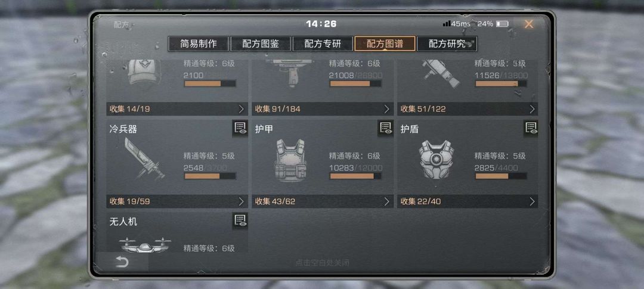Select the 护甲 armor vest image

[x=290, y=160]
